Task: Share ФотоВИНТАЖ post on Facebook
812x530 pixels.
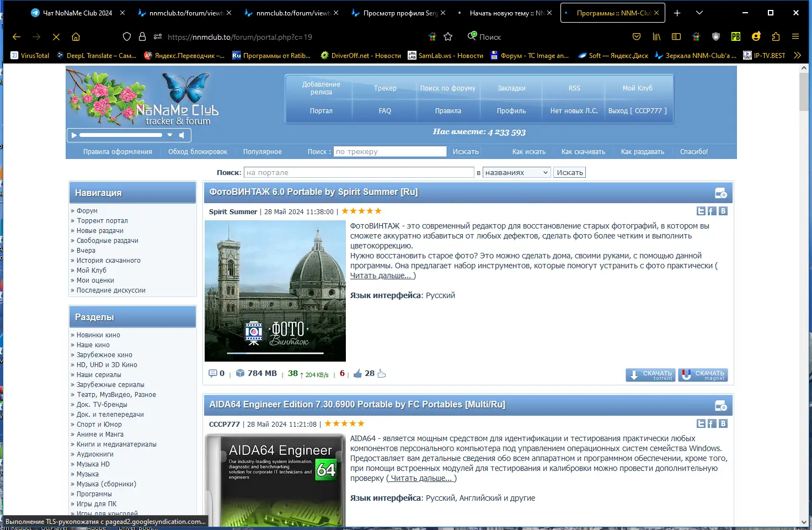Action: pos(712,211)
